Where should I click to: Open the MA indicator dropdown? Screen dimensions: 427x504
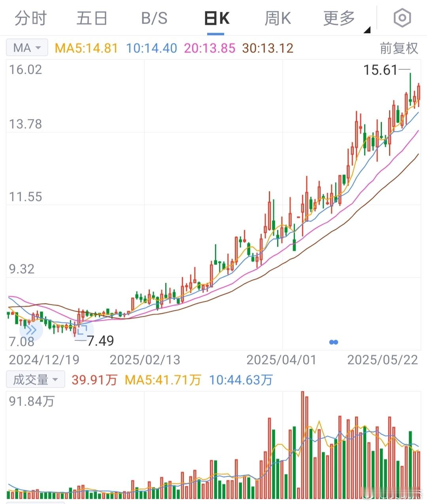tap(27, 48)
